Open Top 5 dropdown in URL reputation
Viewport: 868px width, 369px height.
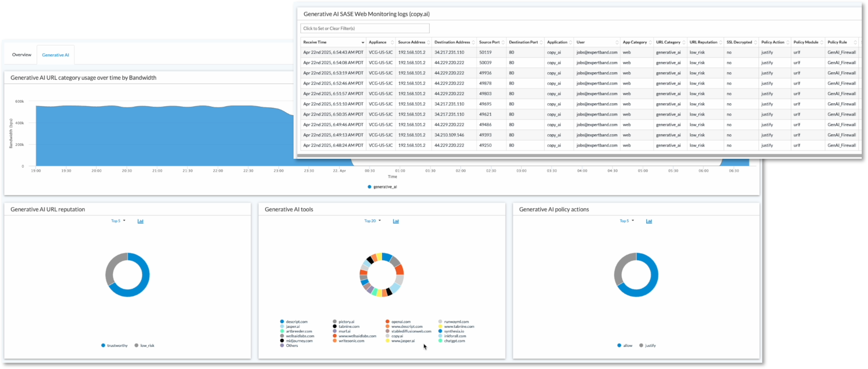point(118,221)
